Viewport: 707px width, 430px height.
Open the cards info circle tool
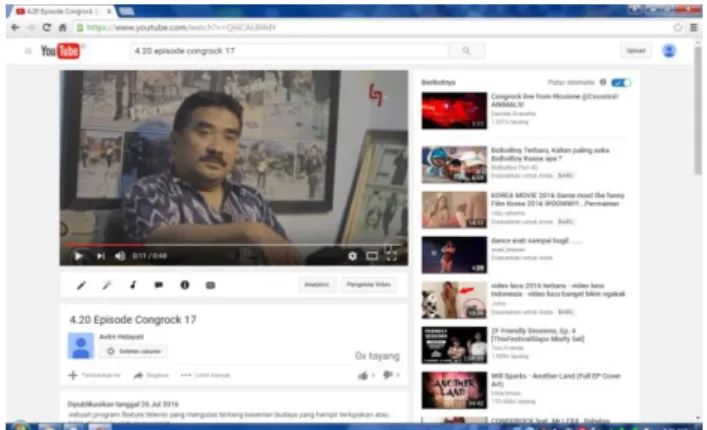click(185, 285)
